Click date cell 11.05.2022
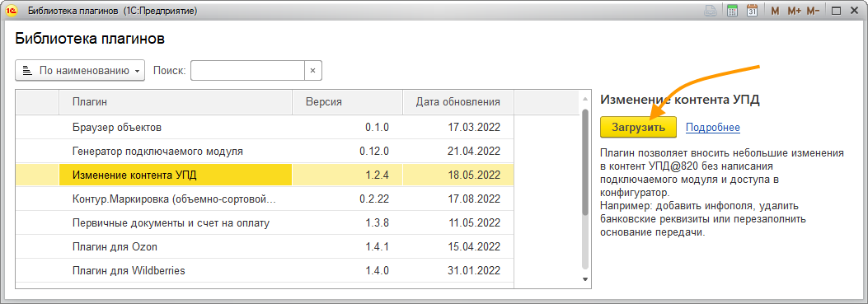This screenshot has width=868, height=304. point(458,223)
